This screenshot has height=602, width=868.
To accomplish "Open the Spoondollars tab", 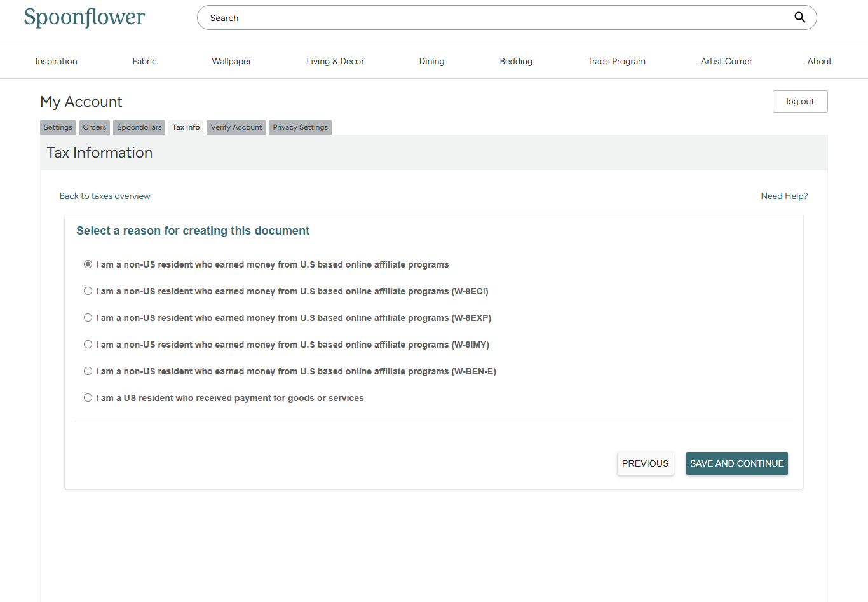I will (x=139, y=127).
